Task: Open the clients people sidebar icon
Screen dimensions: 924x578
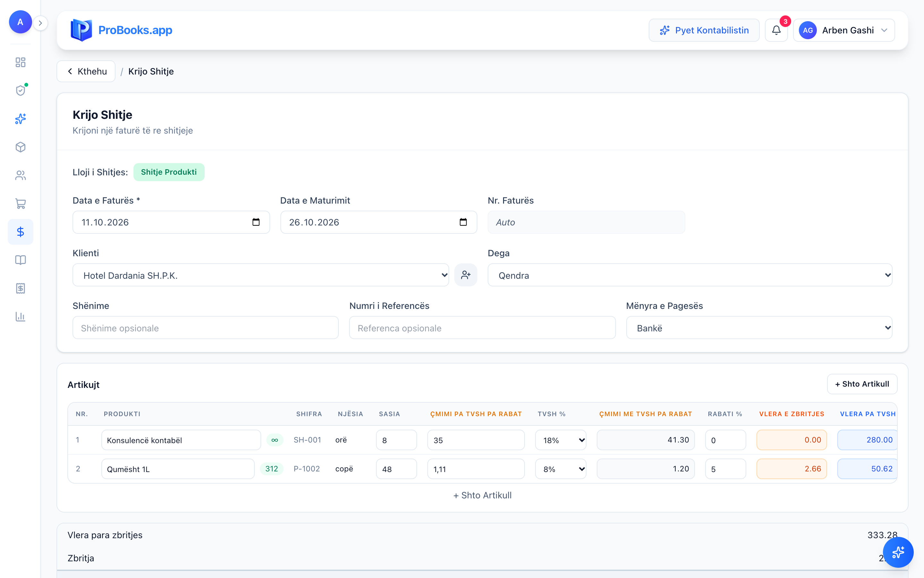Action: tap(20, 175)
